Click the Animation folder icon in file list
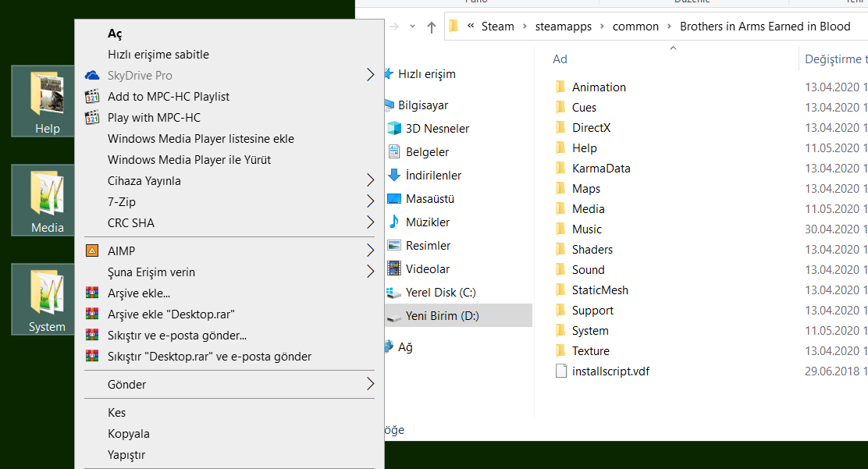 tap(560, 87)
